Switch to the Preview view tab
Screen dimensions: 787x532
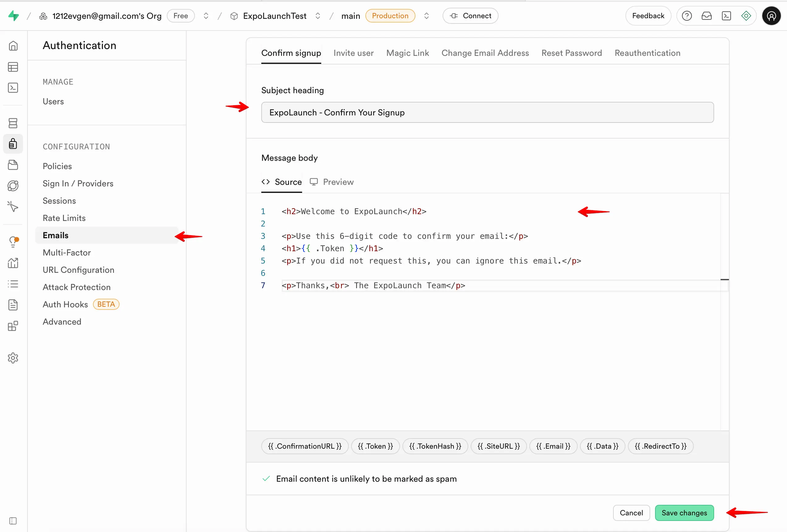pyautogui.click(x=331, y=182)
